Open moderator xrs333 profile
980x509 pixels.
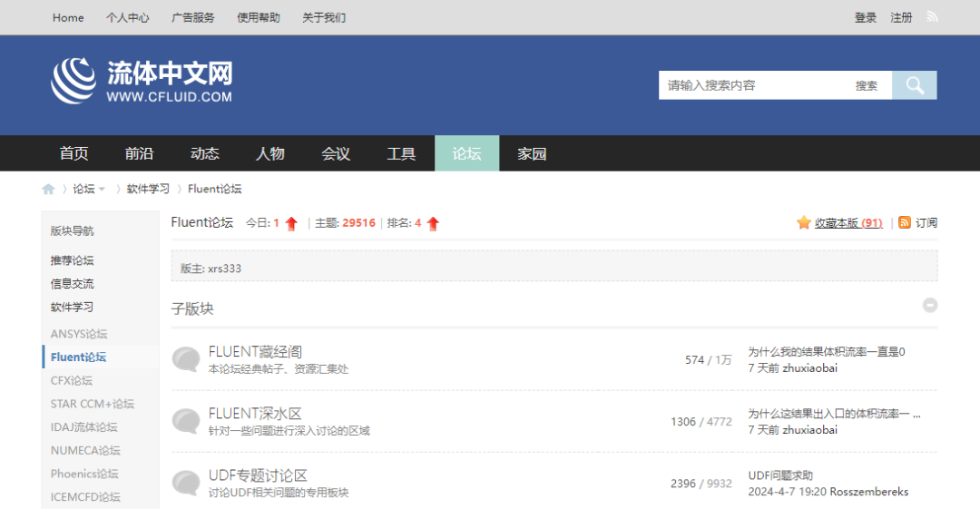point(224,269)
